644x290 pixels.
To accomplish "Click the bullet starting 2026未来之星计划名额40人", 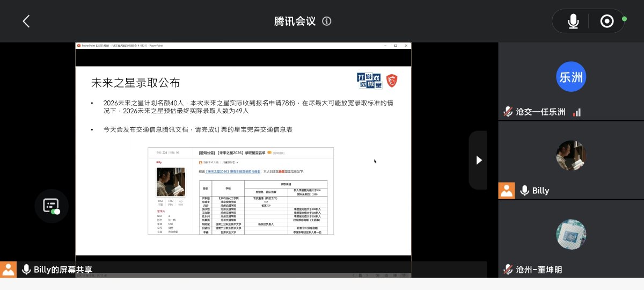I will (x=248, y=106).
